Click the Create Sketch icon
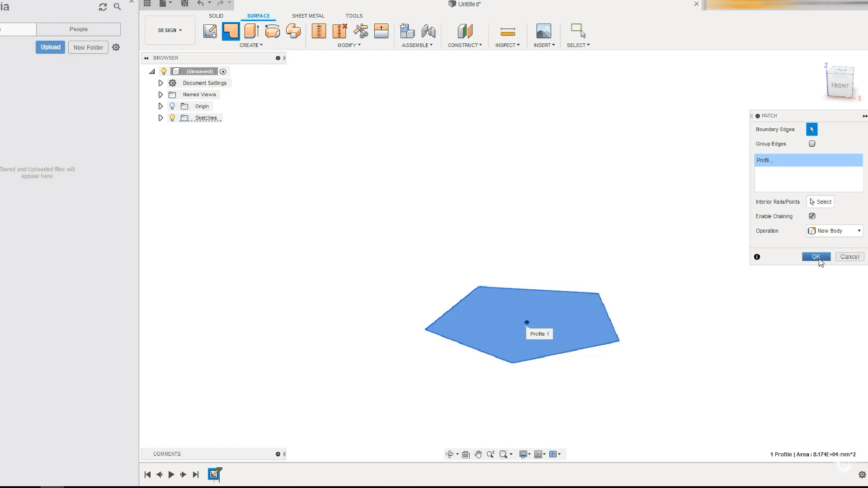Screen dimensions: 868x488 [210, 31]
